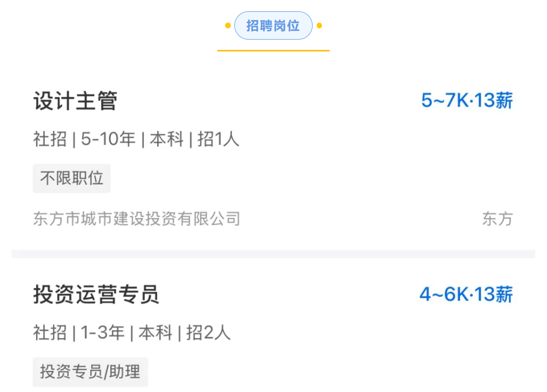This screenshot has width=547, height=392.
Task: Open the 投资运营专员 job listing
Action: pos(96,295)
